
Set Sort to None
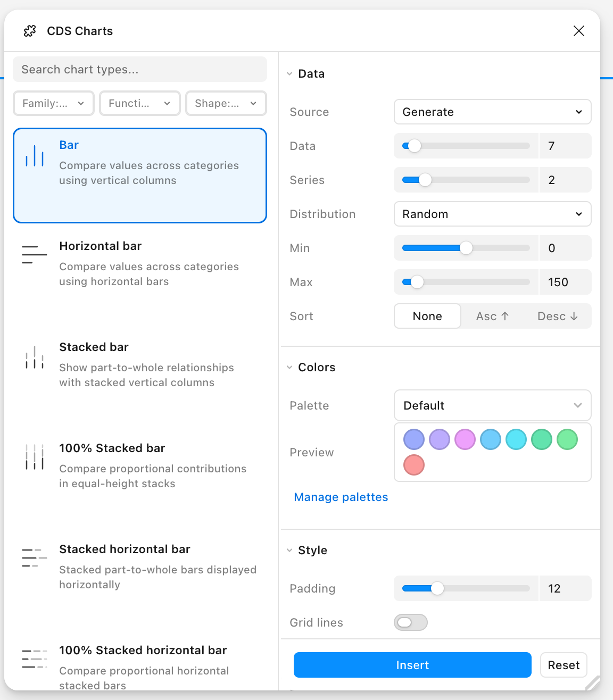coord(427,316)
